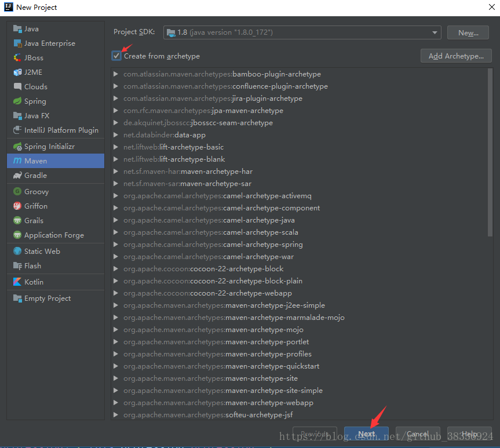Viewport: 500px width, 448px height.
Task: Click the Grails icon in sidebar
Action: 17,220
